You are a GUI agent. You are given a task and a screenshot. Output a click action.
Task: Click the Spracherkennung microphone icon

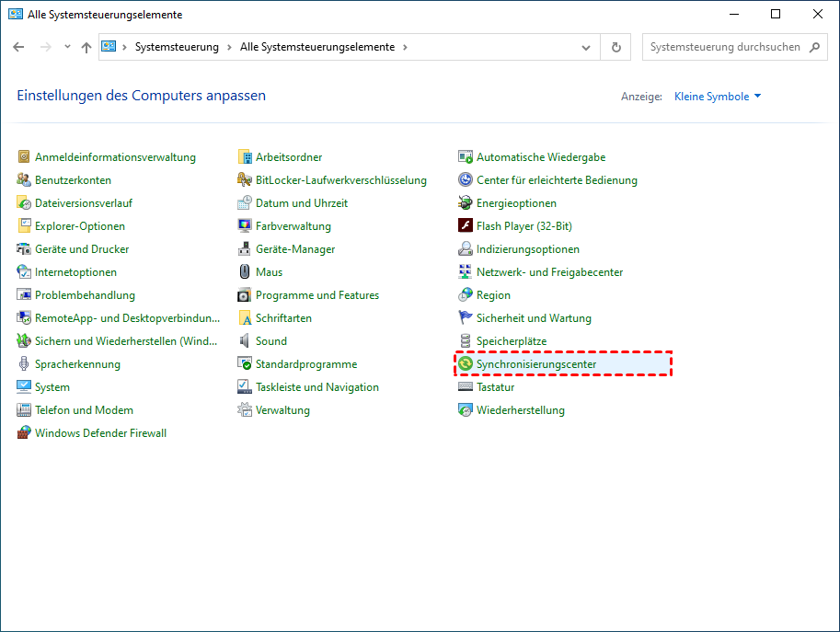click(x=24, y=364)
